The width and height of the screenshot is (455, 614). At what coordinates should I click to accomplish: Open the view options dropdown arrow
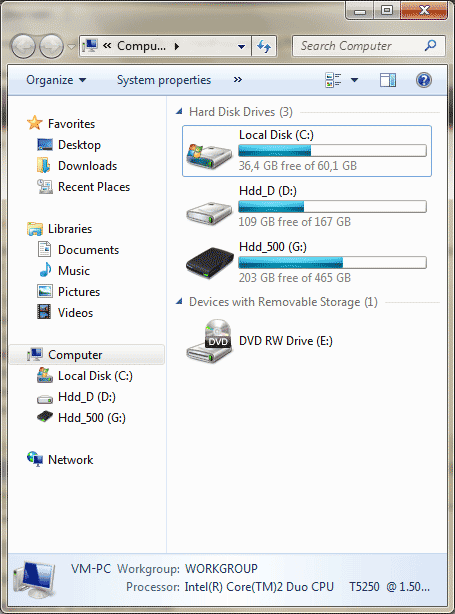tap(354, 80)
